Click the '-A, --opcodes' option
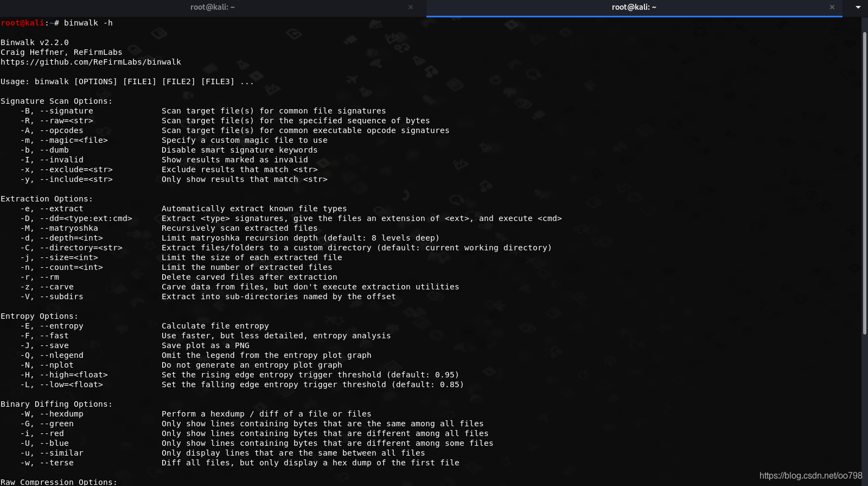 (x=52, y=130)
